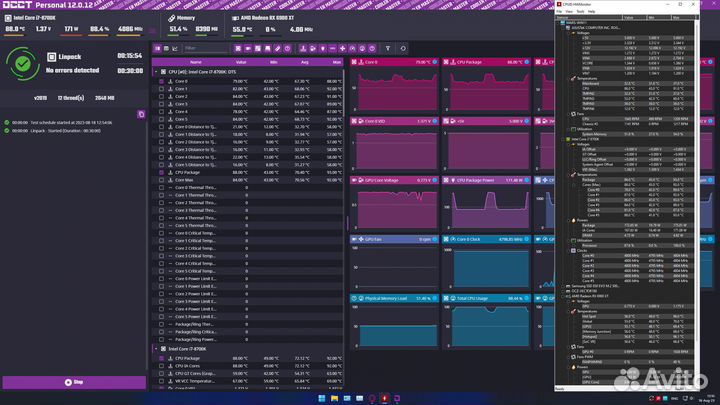Toggle the ruler-shaped toolbar button
This screenshot has height=405, width=720.
(277, 48)
